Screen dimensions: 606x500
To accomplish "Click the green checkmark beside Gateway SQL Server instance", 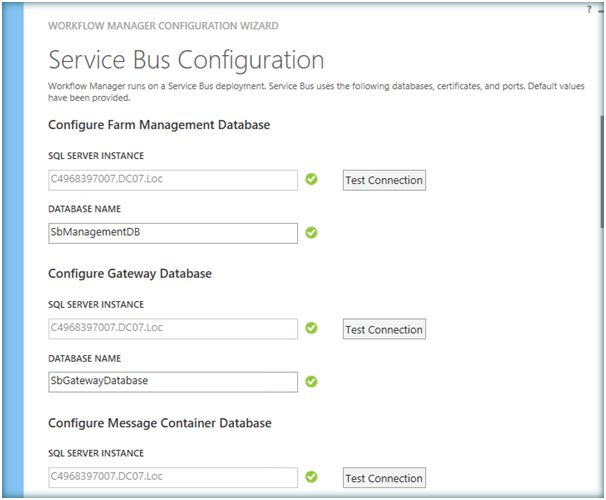I will click(311, 328).
